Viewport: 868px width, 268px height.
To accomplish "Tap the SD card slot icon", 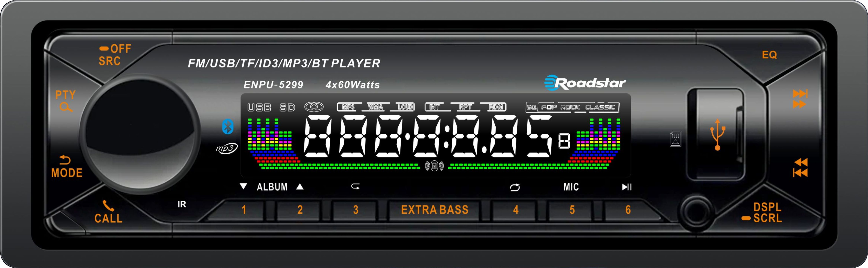I will [675, 138].
